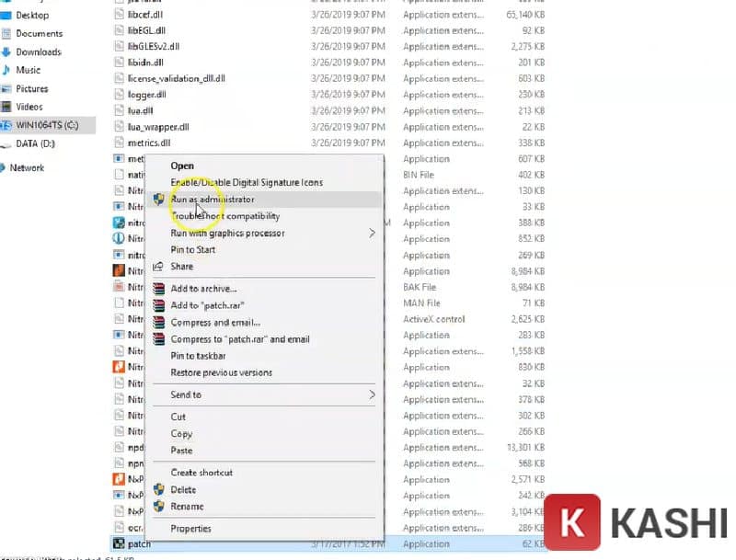Open the Videos folder in sidebar

[31, 107]
